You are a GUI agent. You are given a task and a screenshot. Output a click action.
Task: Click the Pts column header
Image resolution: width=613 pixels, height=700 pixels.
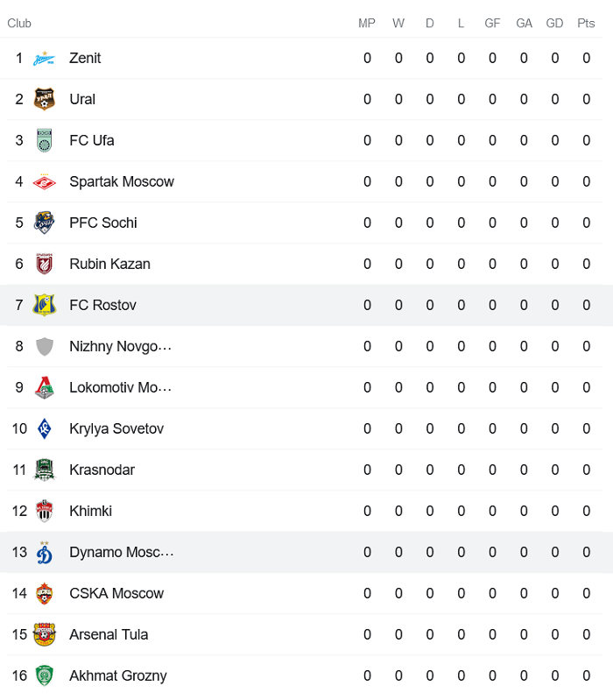(586, 24)
